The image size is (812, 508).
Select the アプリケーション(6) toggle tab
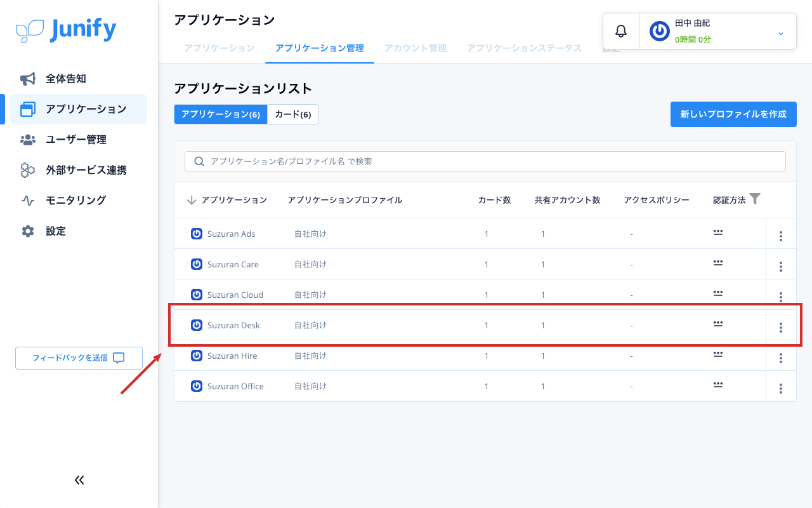click(x=221, y=114)
